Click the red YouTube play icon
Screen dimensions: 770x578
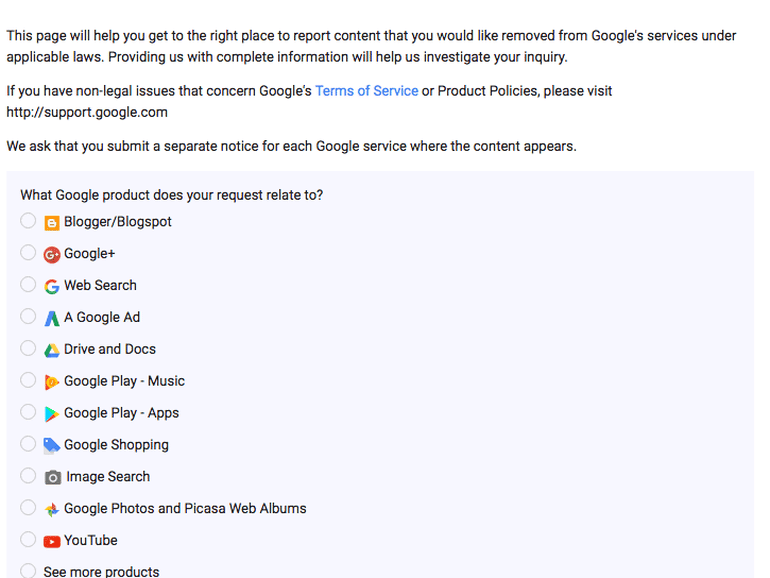52,541
